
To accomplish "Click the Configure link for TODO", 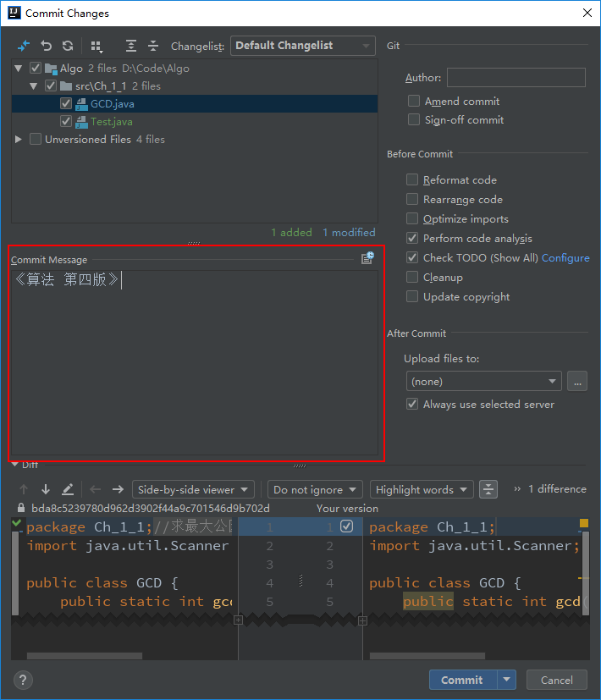I will point(565,258).
